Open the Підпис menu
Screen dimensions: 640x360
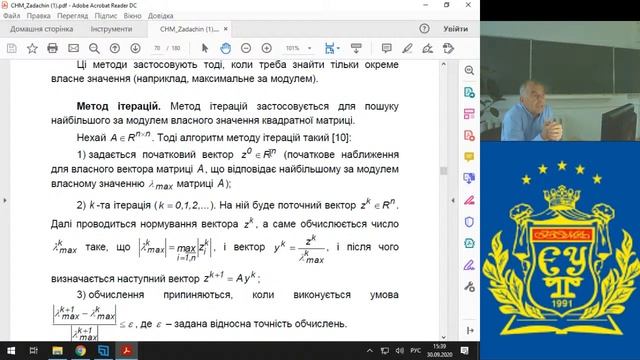tap(106, 16)
